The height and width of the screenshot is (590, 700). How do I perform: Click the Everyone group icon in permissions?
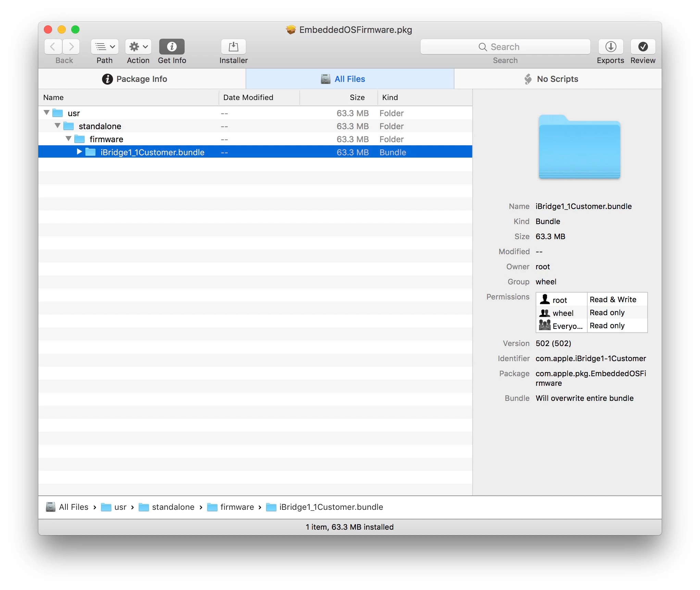tap(545, 325)
